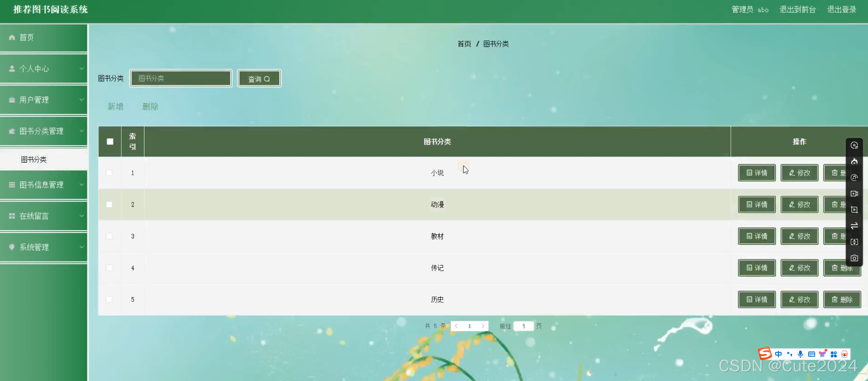Click the 历史 category cell
The image size is (868, 381).
[x=437, y=300]
